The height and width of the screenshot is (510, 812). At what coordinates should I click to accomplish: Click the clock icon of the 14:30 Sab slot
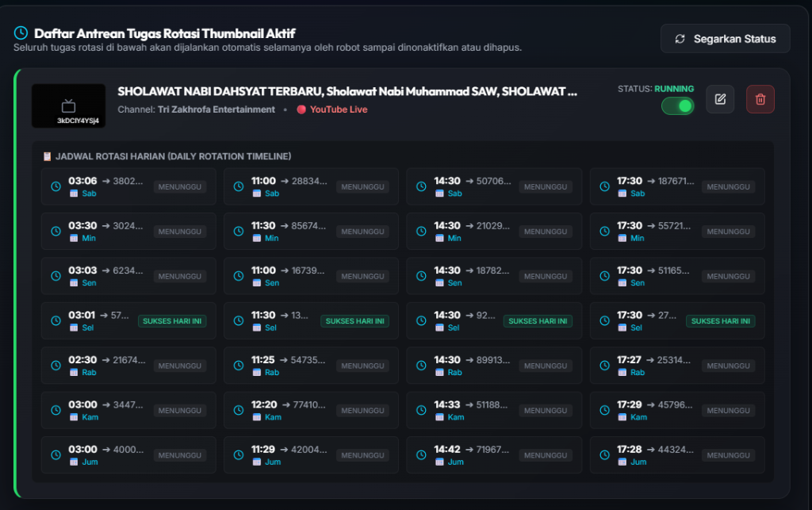point(422,186)
